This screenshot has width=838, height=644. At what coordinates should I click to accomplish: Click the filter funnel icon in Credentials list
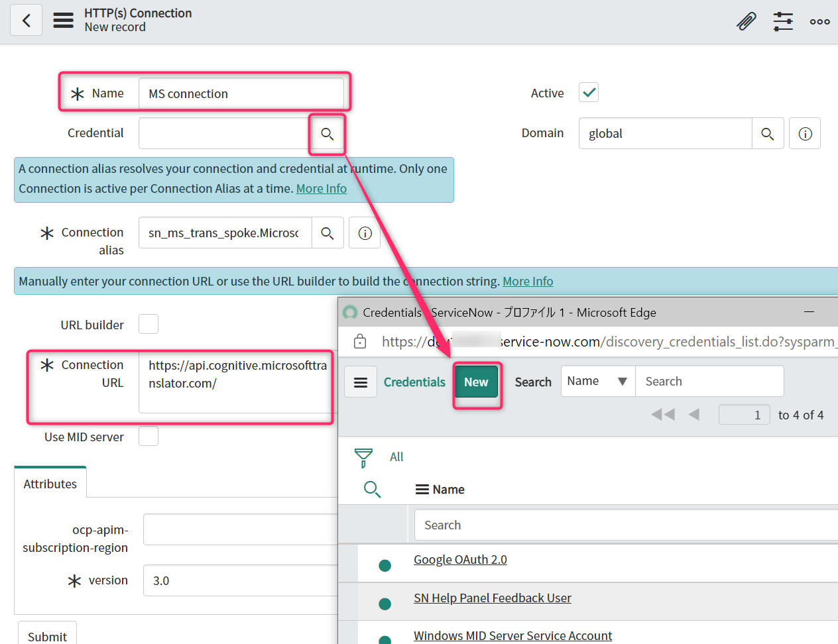[363, 456]
